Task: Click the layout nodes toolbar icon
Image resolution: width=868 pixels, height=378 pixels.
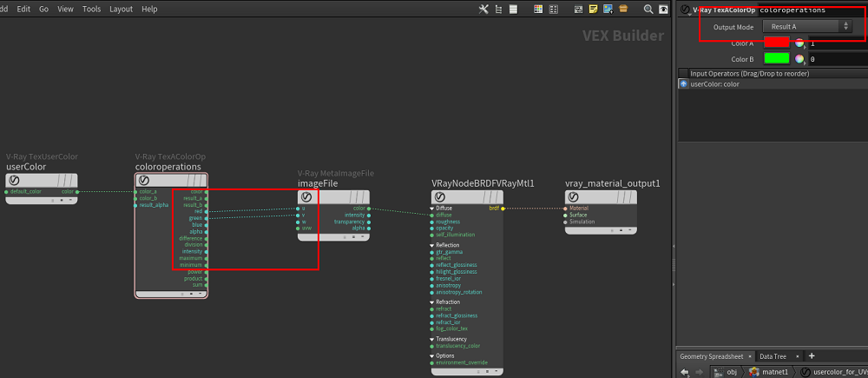Action: [578, 9]
